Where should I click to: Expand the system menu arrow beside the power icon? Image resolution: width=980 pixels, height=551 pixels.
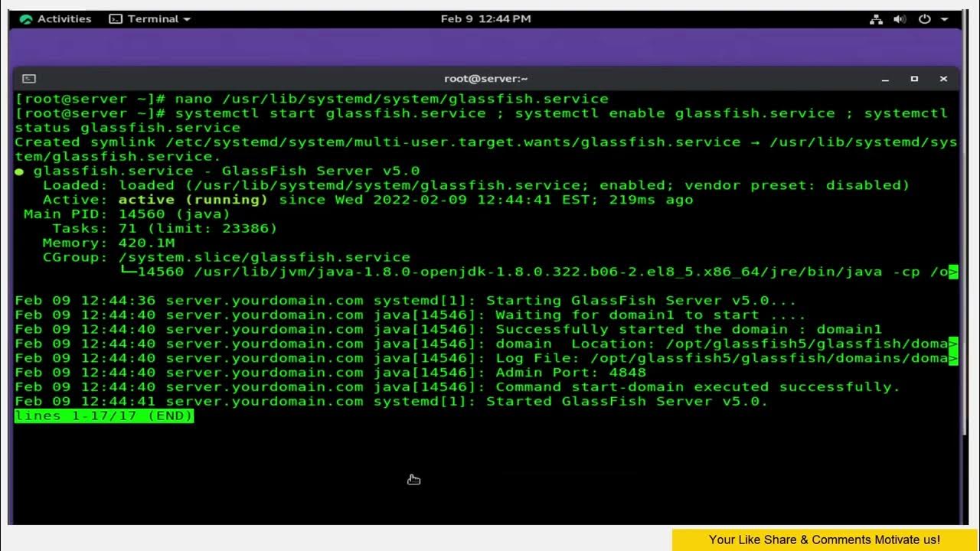[944, 19]
